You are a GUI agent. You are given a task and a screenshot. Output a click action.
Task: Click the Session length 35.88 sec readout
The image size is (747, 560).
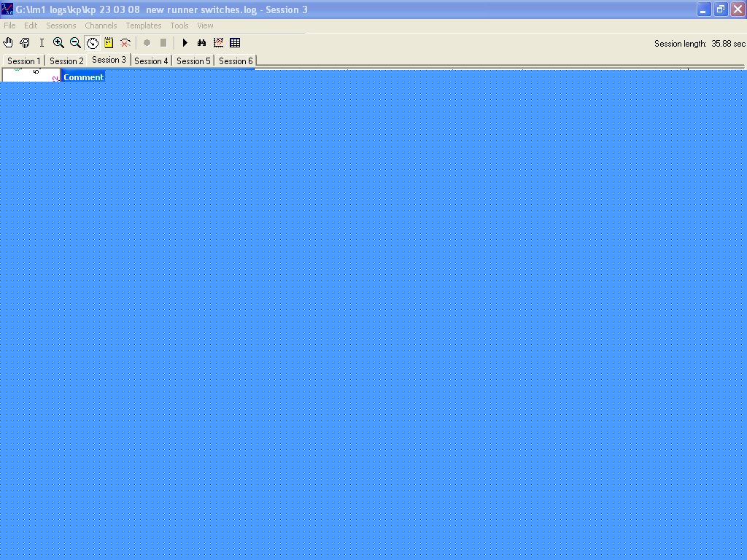(700, 43)
